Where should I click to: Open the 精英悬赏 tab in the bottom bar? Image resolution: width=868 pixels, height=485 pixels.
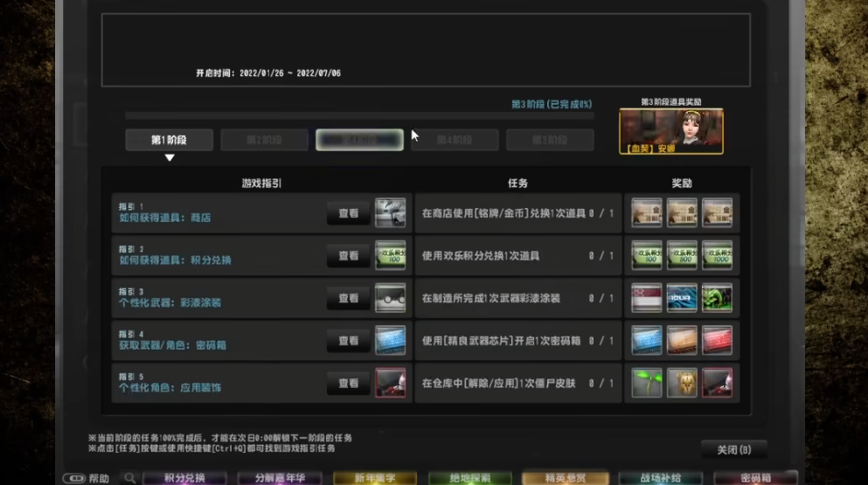coord(566,478)
